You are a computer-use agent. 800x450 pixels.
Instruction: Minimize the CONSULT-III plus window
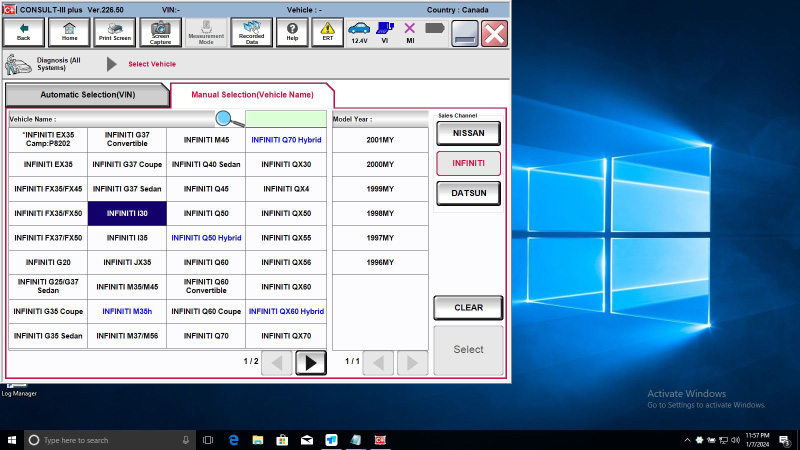(464, 34)
